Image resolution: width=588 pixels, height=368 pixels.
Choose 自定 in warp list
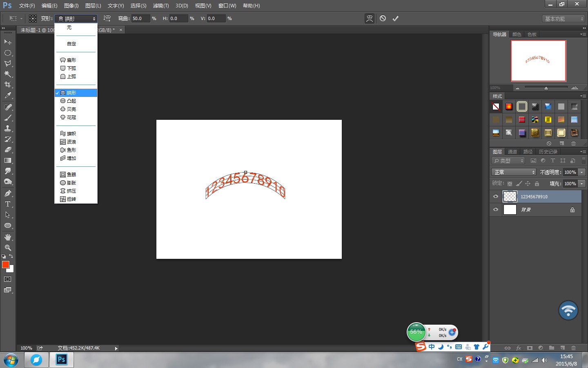76,44
